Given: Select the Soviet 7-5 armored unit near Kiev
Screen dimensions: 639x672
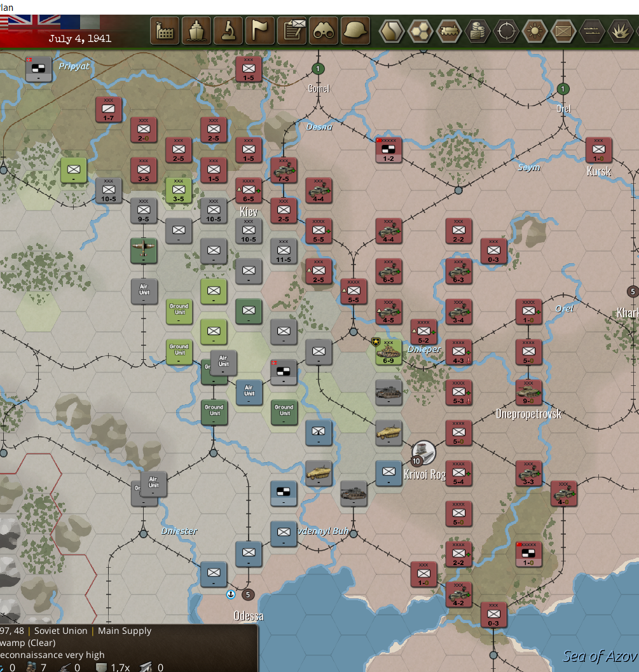Looking at the screenshot, I should tap(284, 170).
